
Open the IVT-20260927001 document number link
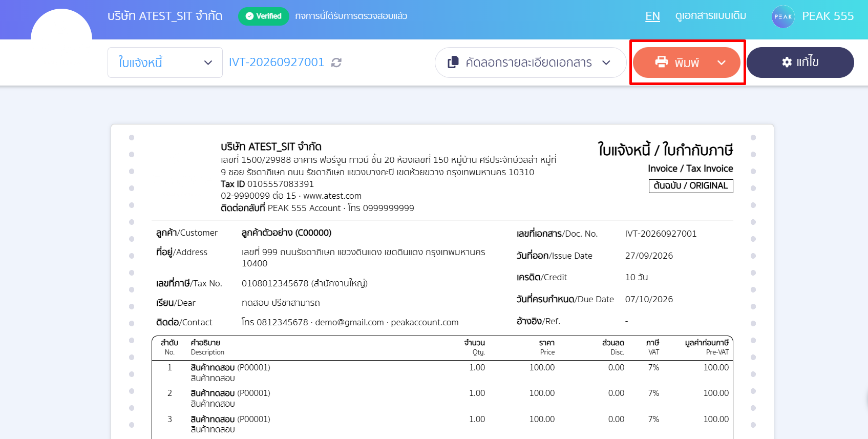pos(277,62)
